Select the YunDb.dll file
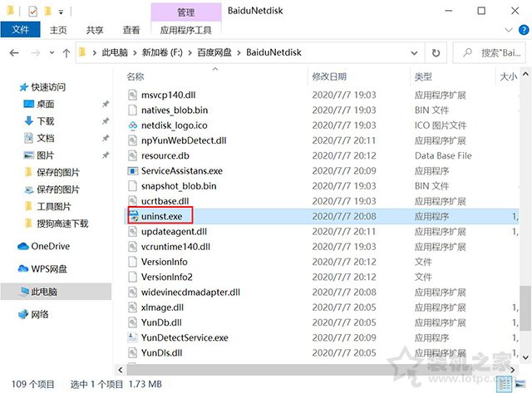 [161, 322]
